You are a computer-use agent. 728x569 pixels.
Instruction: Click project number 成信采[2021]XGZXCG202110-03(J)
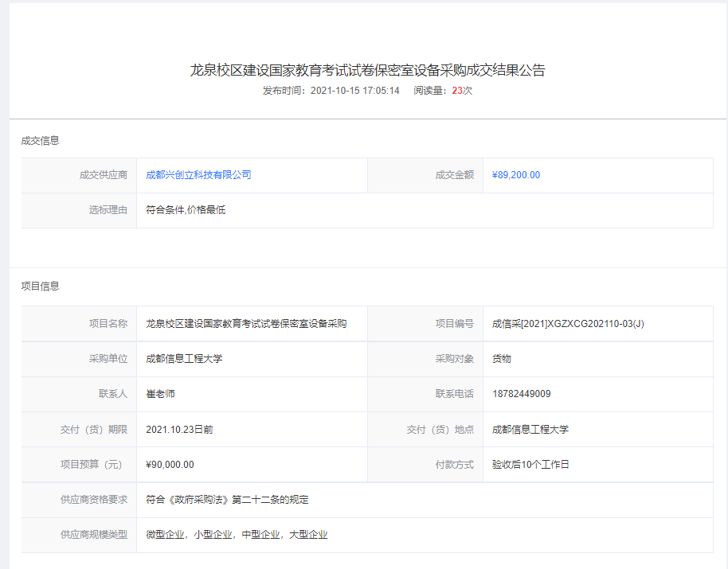[568, 324]
